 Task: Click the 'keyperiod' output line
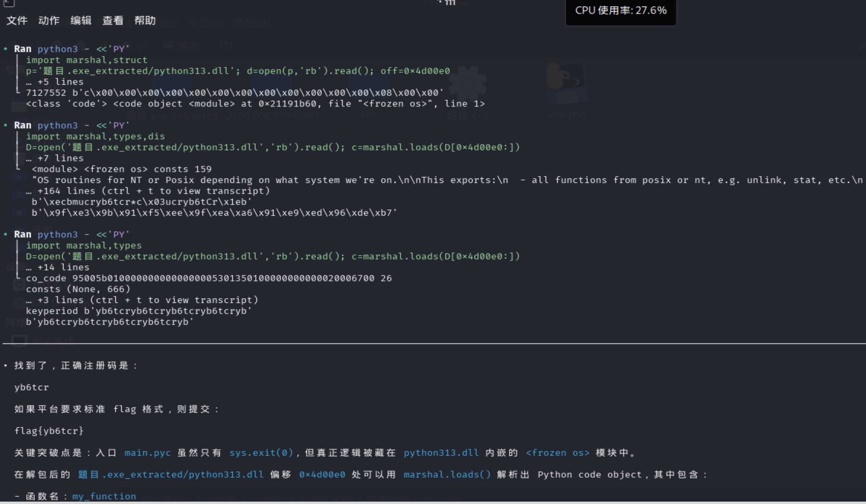139,311
